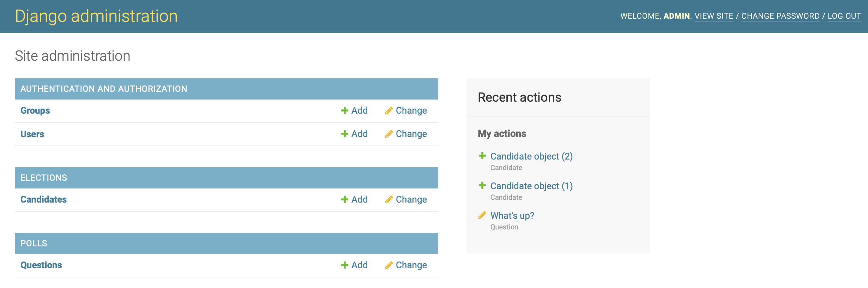Screen dimensions: 868x288
Task: Click the pencil icon beside Candidates Change
Action: [389, 200]
